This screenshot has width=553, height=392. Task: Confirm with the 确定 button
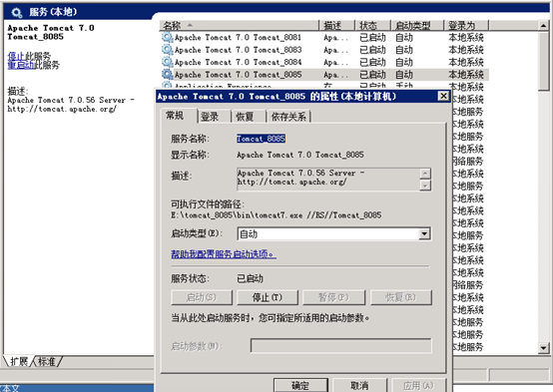300,385
